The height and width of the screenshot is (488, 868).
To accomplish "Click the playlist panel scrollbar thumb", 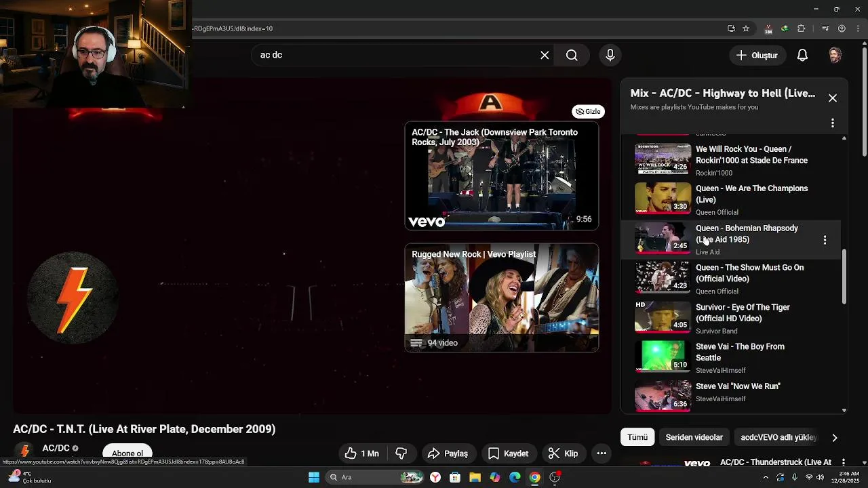I will click(844, 277).
